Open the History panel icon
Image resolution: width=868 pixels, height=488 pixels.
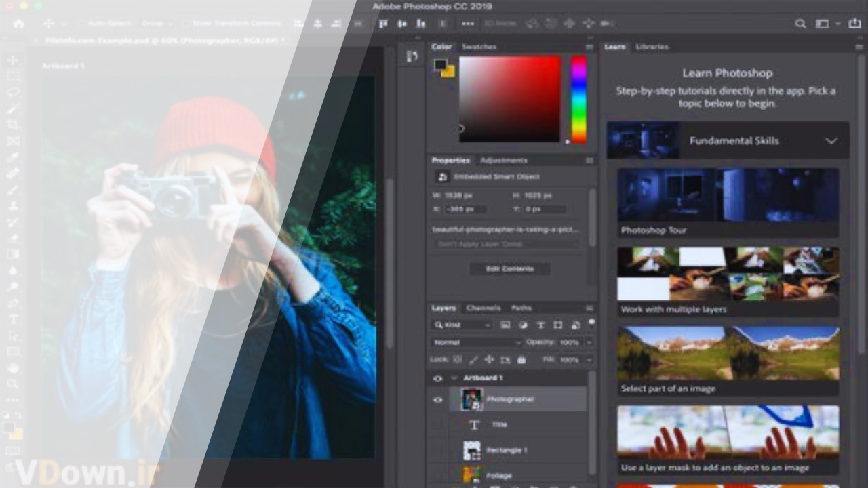click(x=412, y=57)
